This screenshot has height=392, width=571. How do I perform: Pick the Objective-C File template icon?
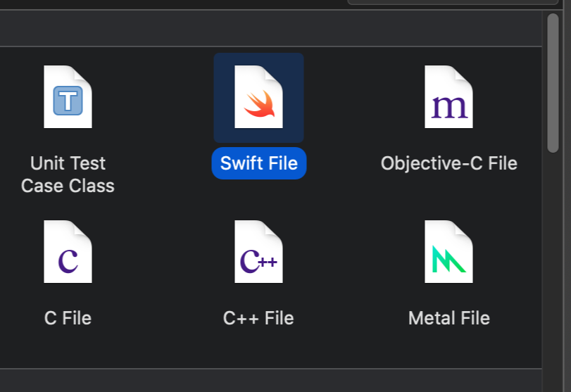[x=448, y=97]
